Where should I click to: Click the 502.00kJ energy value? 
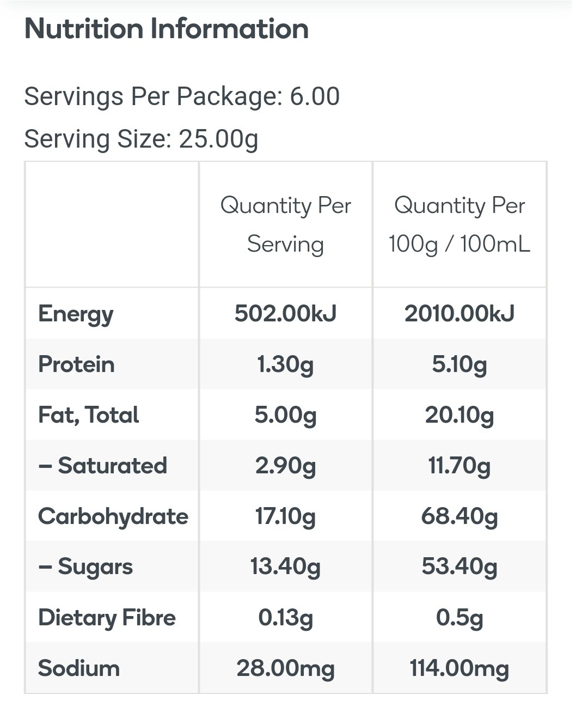click(x=285, y=314)
